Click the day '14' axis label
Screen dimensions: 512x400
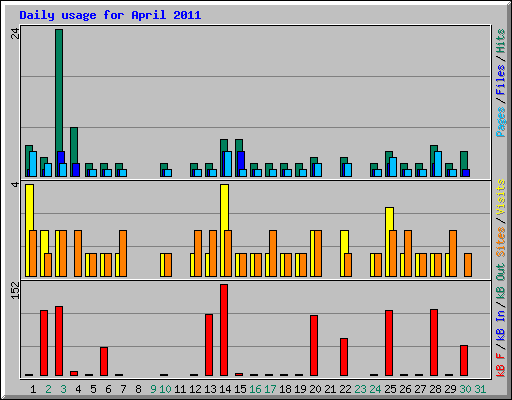pyautogui.click(x=225, y=389)
